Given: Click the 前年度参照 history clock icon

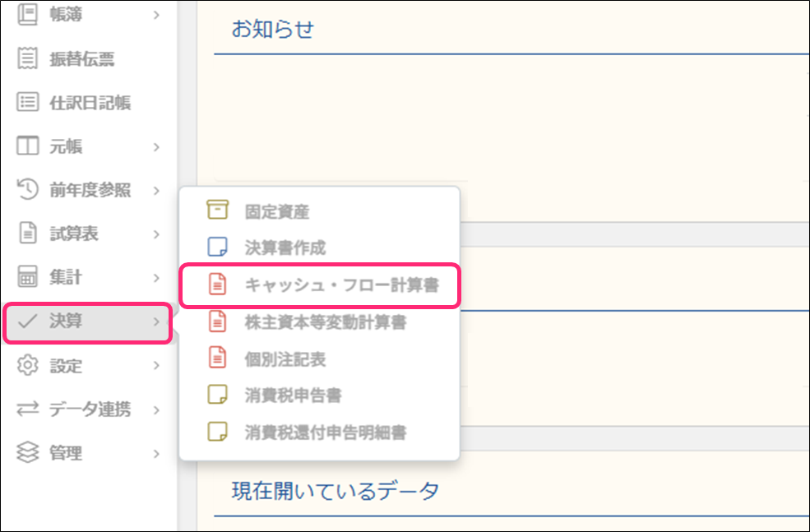Looking at the screenshot, I should [28, 191].
